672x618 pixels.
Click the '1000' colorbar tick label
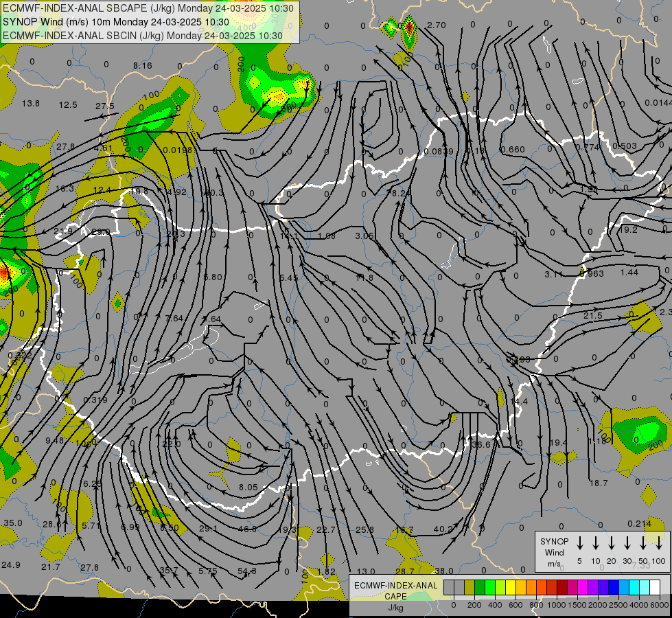pyautogui.click(x=556, y=605)
